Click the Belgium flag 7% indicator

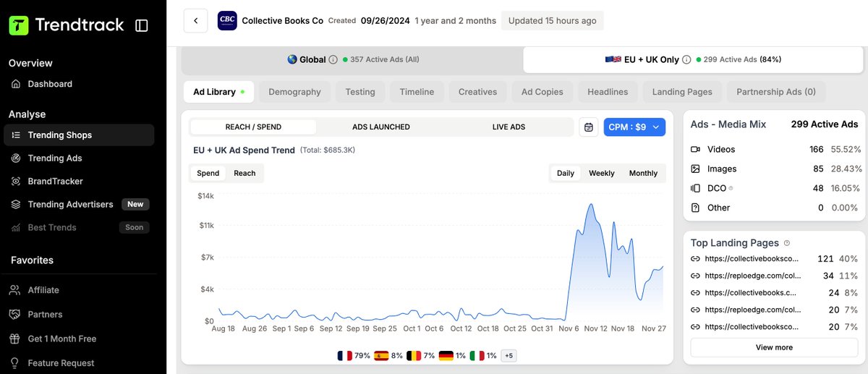point(420,356)
